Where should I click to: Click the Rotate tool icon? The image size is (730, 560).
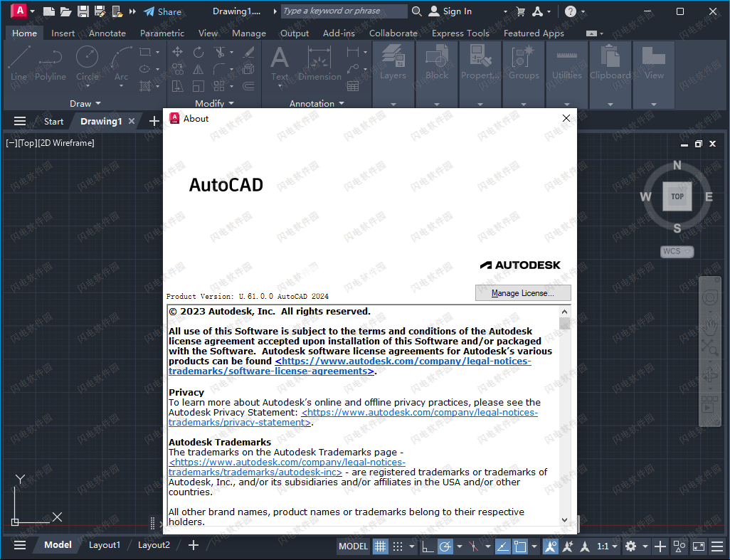[199, 52]
